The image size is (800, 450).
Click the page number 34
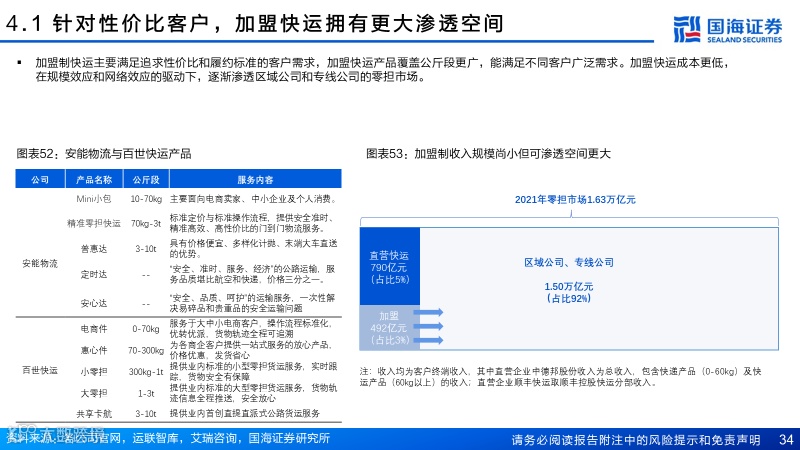(x=786, y=439)
